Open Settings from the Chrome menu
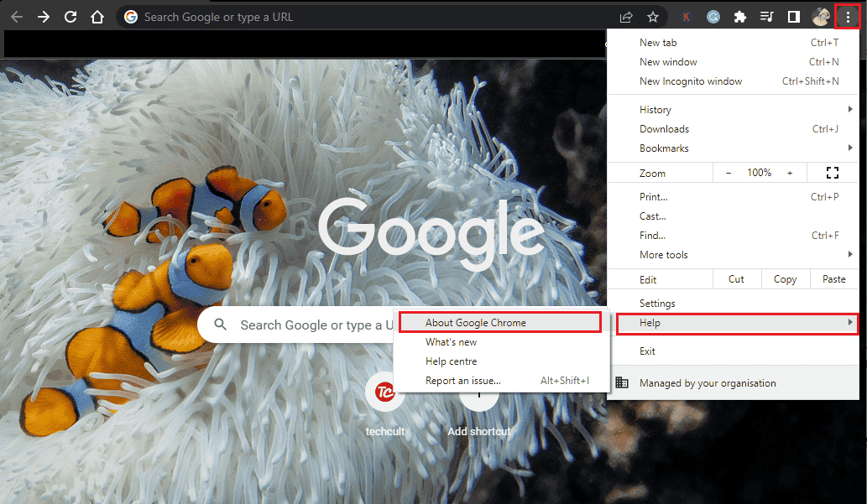The width and height of the screenshot is (867, 504). [734, 304]
